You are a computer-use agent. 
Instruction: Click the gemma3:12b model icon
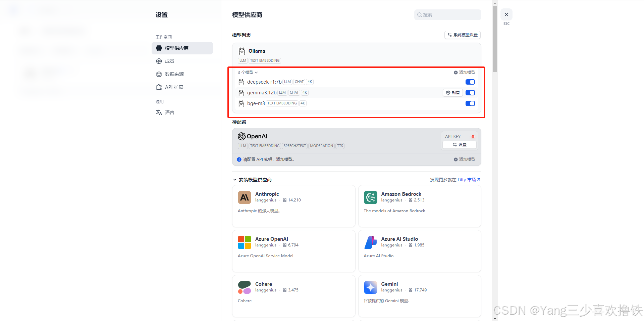pyautogui.click(x=241, y=93)
